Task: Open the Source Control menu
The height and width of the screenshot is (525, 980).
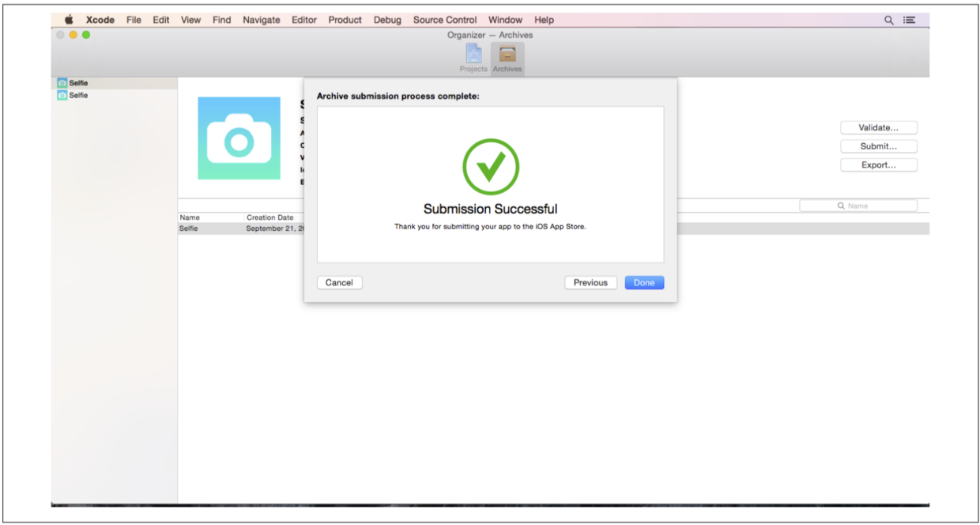Action: 445,20
